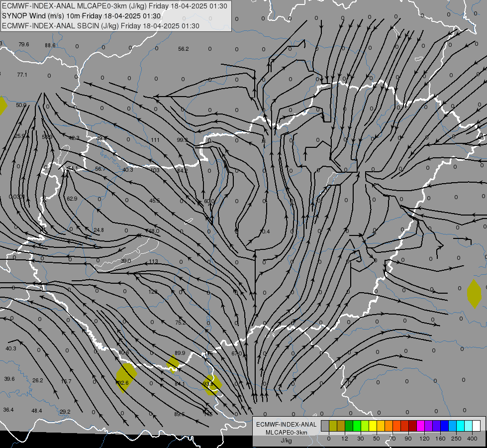Click the 42.3 value on the map
This screenshot has height=448, width=487.
pos(74,138)
